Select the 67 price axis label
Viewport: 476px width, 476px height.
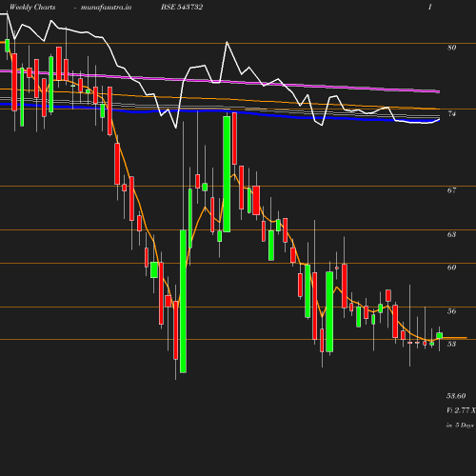coord(451,190)
